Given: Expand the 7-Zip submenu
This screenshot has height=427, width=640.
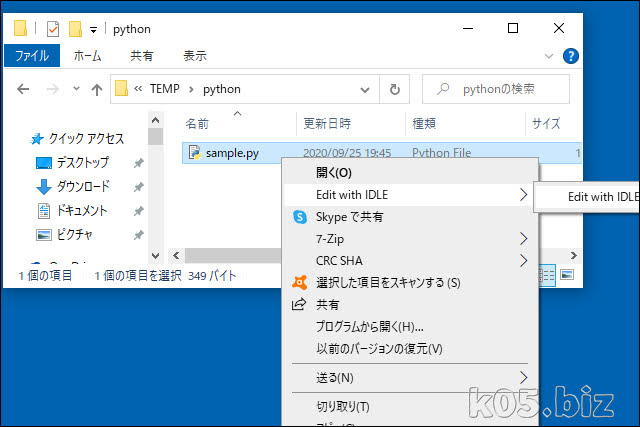Looking at the screenshot, I should (x=410, y=239).
